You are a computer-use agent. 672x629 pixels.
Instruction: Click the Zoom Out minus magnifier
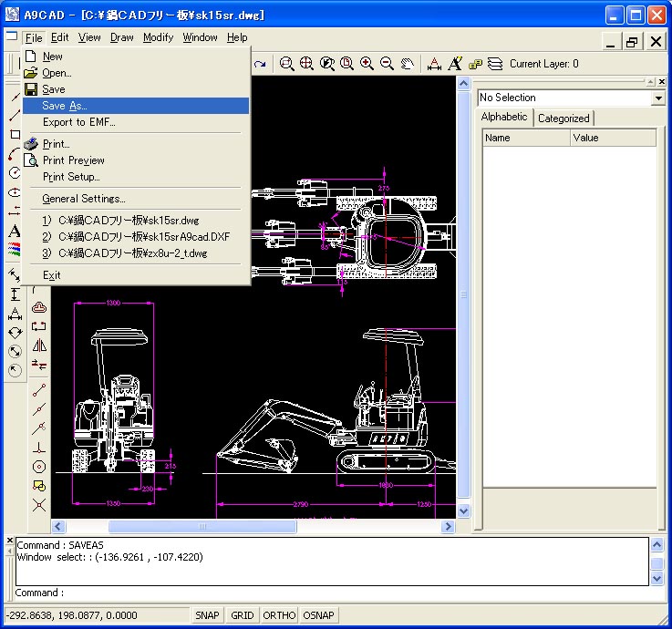(x=387, y=64)
